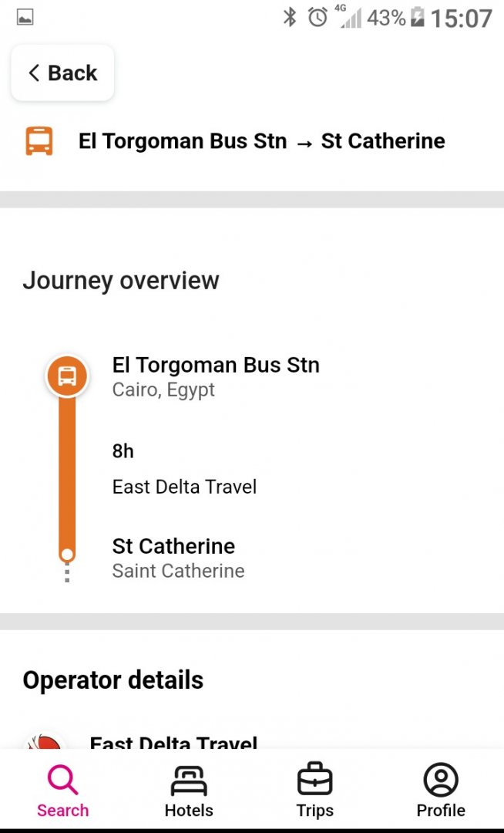The height and width of the screenshot is (833, 504).
Task: Tap East Delta Travel under 8h duration
Action: [184, 487]
